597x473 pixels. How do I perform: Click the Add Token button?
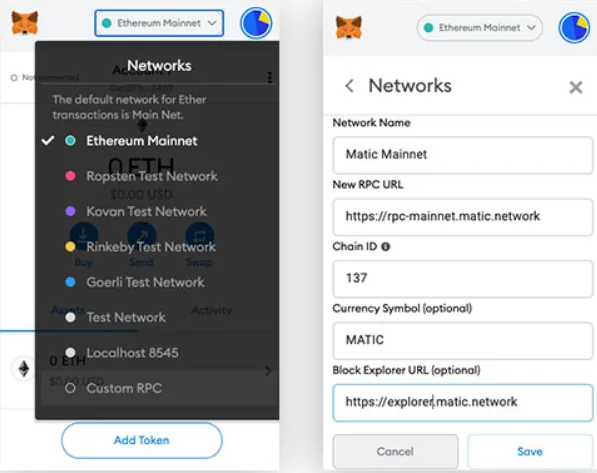pos(142,440)
